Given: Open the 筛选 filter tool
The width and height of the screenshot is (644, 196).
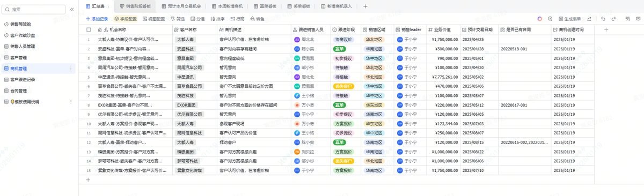Looking at the screenshot, I should pyautogui.click(x=177, y=19).
